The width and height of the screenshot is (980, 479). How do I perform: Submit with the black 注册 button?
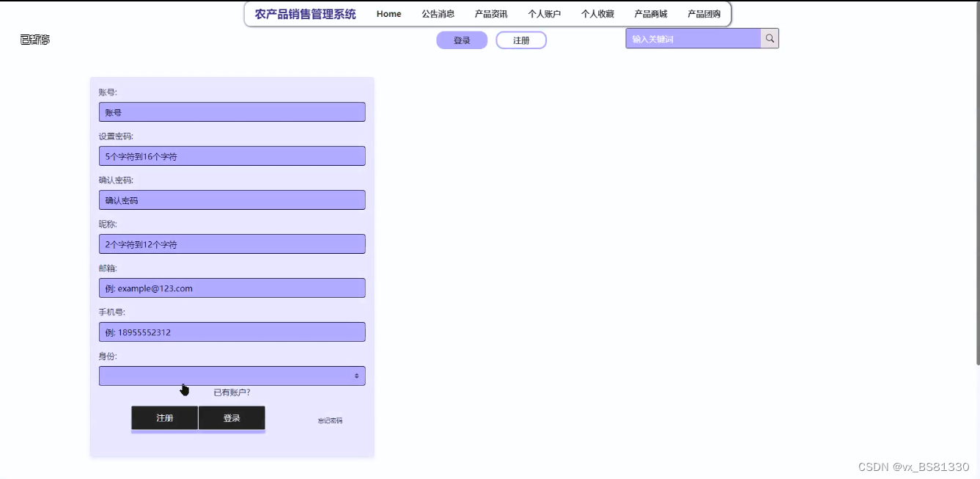point(165,418)
